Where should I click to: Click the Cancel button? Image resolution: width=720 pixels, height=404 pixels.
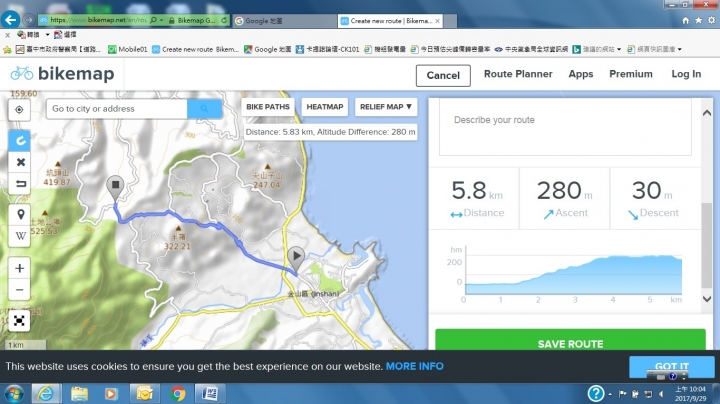click(443, 75)
